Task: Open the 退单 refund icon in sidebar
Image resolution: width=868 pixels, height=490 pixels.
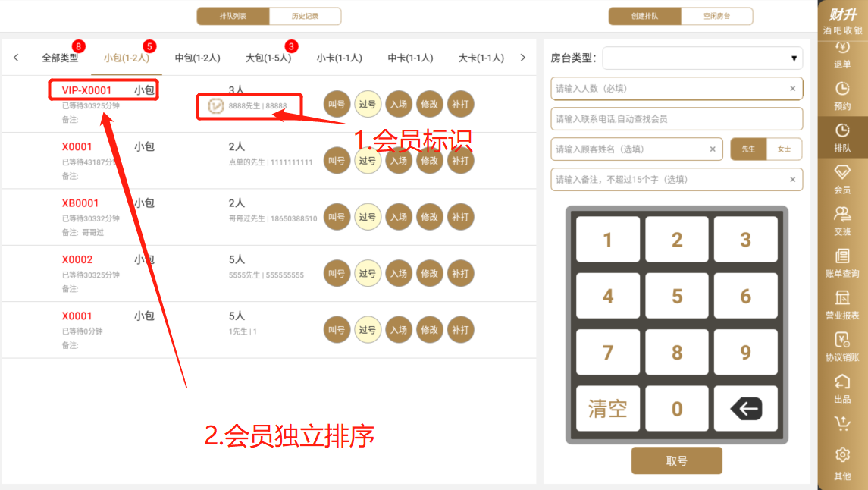Action: click(842, 55)
